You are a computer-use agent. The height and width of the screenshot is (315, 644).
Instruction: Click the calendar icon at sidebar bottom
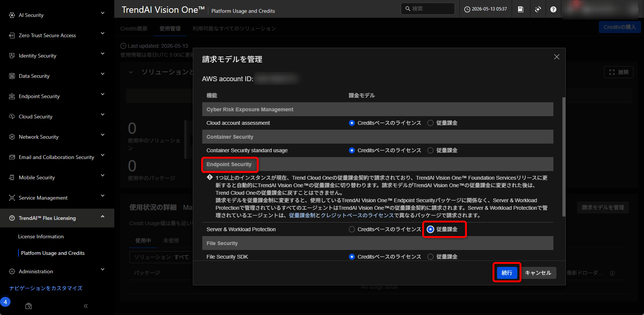click(29, 306)
